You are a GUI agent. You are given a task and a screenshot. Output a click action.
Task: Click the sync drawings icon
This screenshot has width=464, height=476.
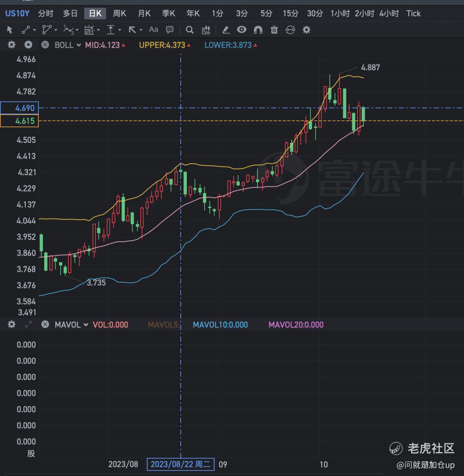pyautogui.click(x=290, y=30)
